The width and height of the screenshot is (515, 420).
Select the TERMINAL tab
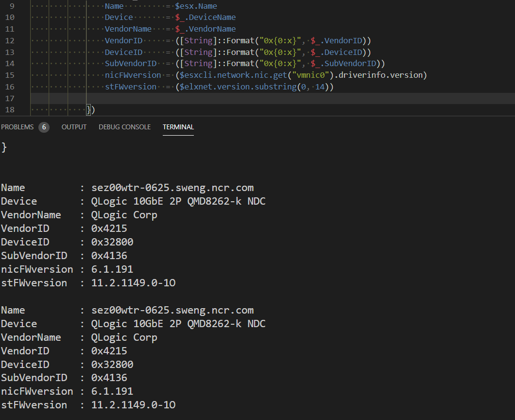click(x=178, y=127)
